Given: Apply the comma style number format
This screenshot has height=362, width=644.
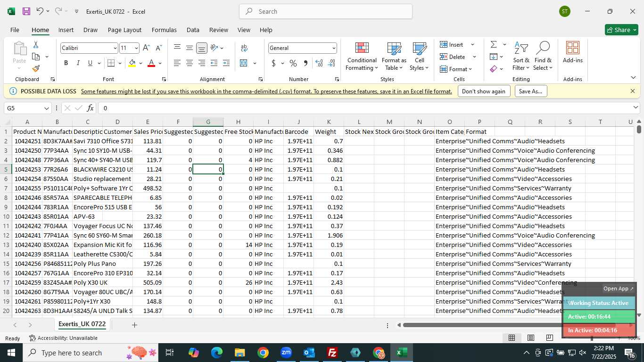Looking at the screenshot, I should tap(305, 63).
